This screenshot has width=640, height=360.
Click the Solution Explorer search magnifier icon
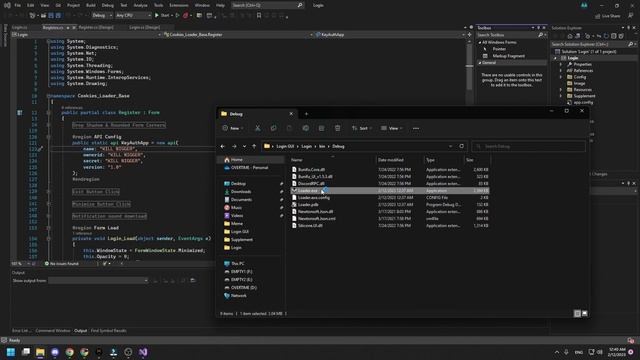[630, 44]
